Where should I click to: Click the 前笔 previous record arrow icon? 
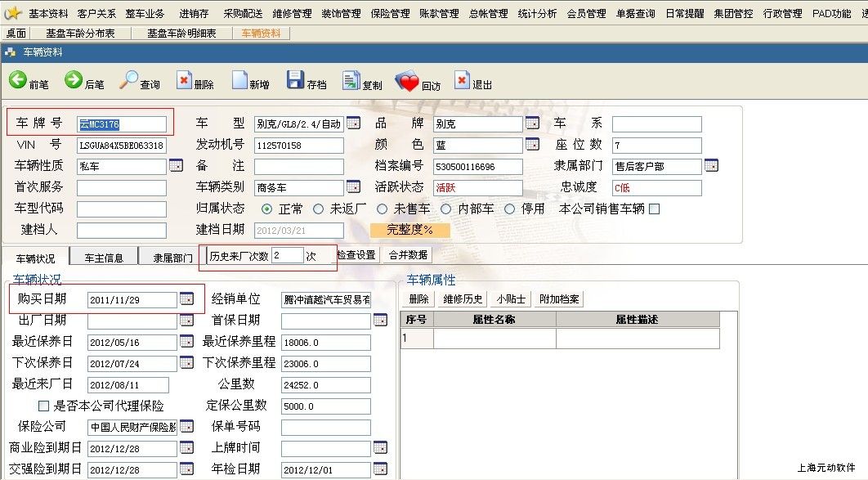tap(18, 80)
